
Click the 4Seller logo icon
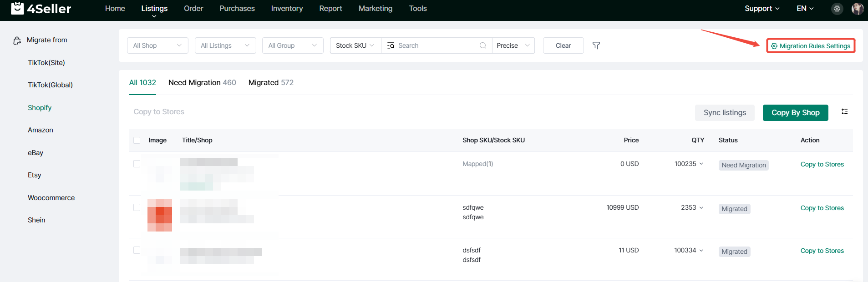(17, 8)
